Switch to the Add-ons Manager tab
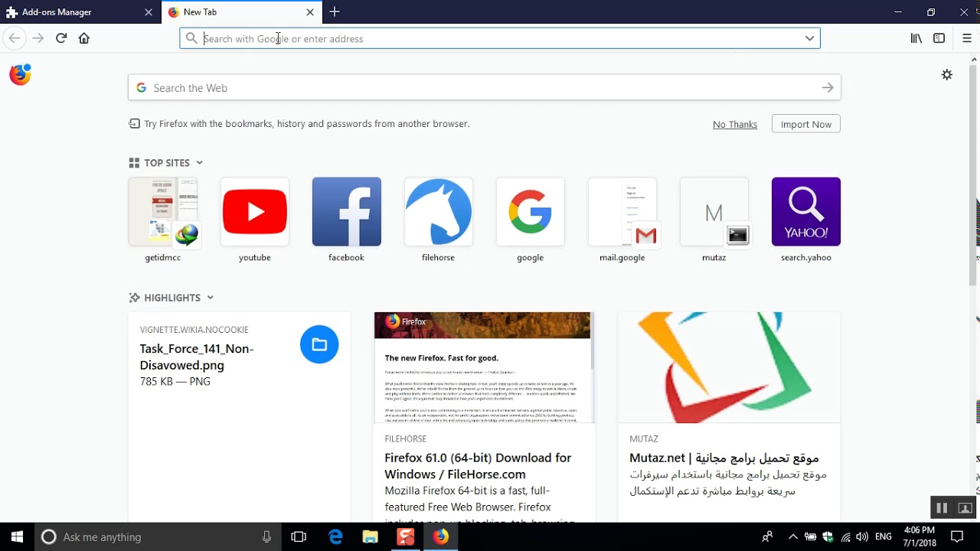The height and width of the screenshot is (551, 980). tap(80, 12)
